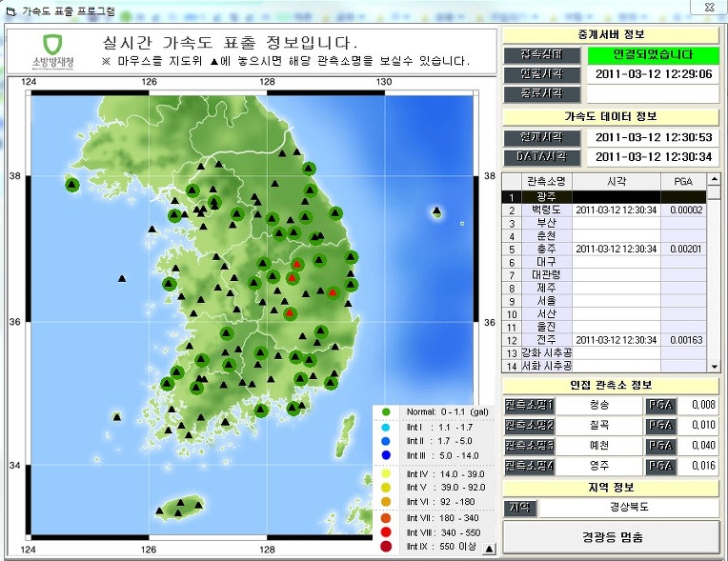The height and width of the screenshot is (561, 728).
Task: Click the 관측소명 column header
Action: coord(546,181)
